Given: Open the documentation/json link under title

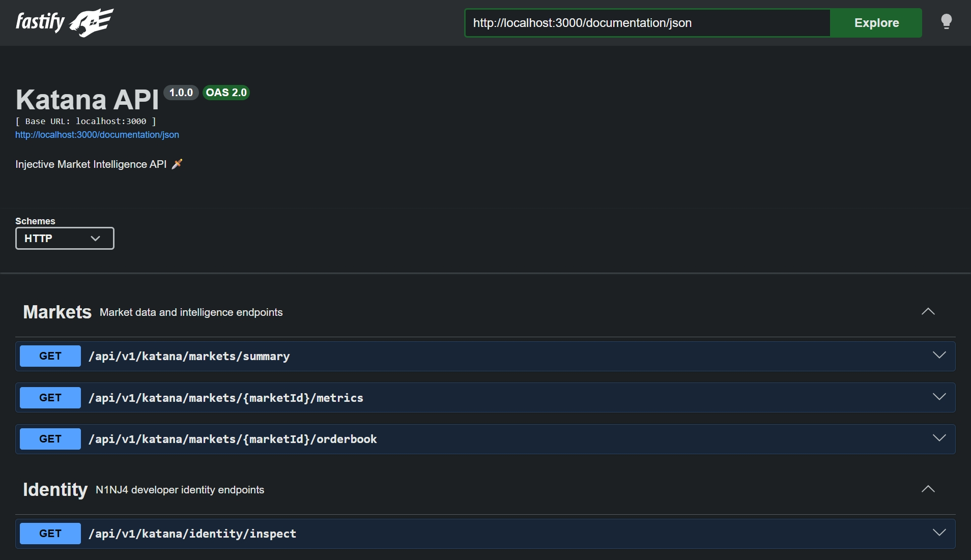Looking at the screenshot, I should [x=97, y=135].
